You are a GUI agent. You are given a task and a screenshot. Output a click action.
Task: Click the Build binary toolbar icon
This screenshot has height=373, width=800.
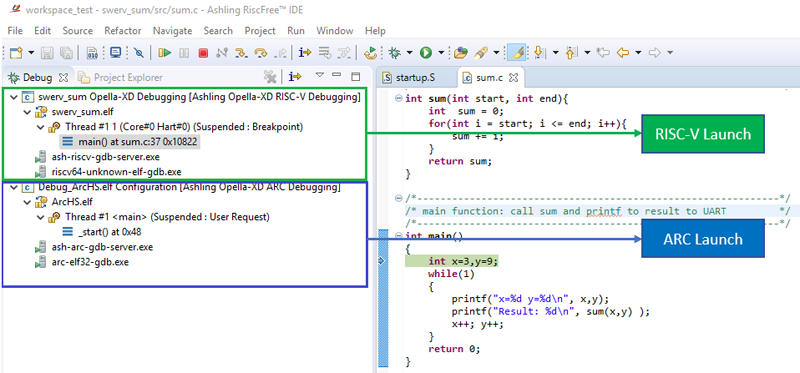click(92, 53)
